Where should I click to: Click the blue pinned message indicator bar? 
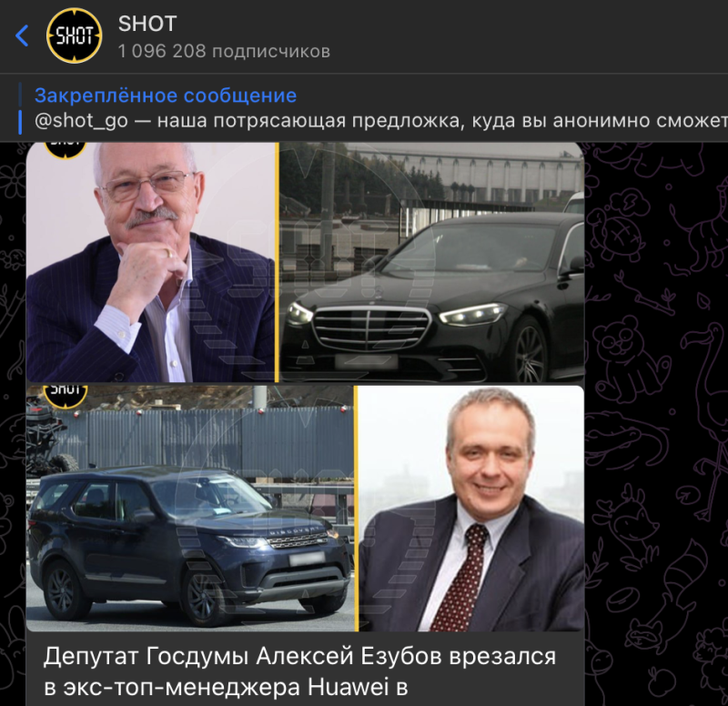point(20,122)
